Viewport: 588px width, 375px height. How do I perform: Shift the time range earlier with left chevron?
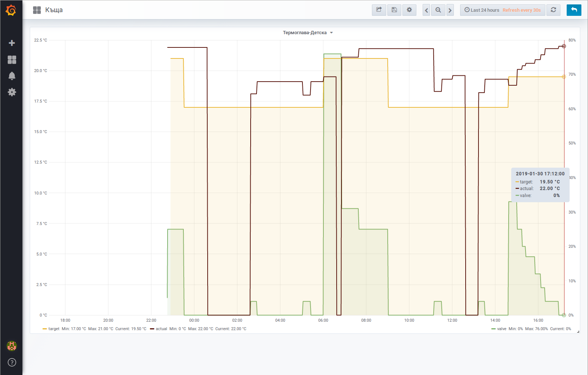coord(426,10)
